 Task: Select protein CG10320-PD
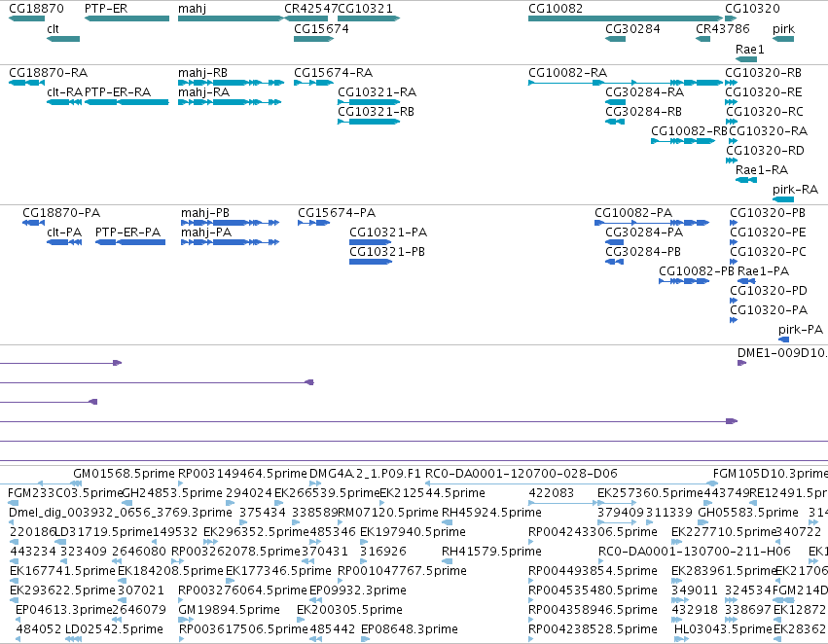(769, 291)
